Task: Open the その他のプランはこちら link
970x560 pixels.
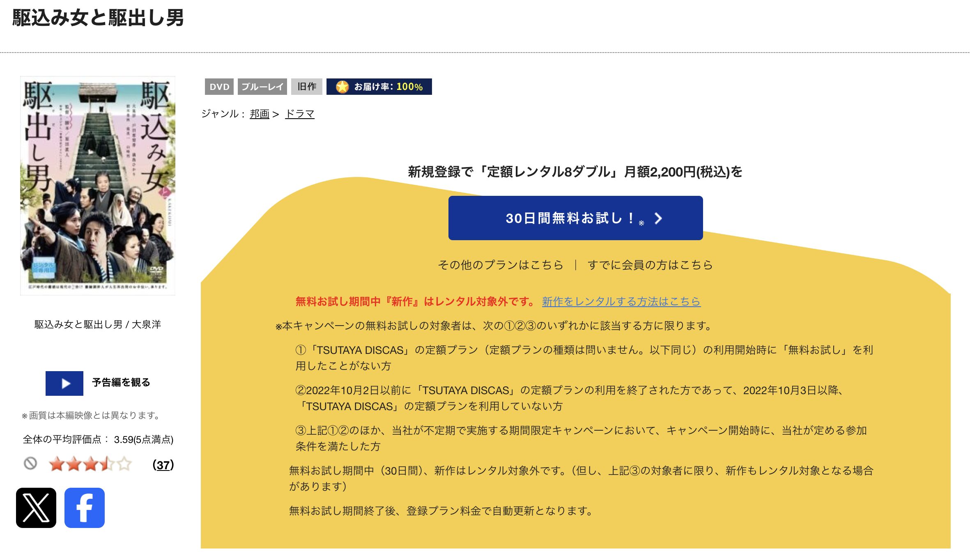Action: (500, 265)
